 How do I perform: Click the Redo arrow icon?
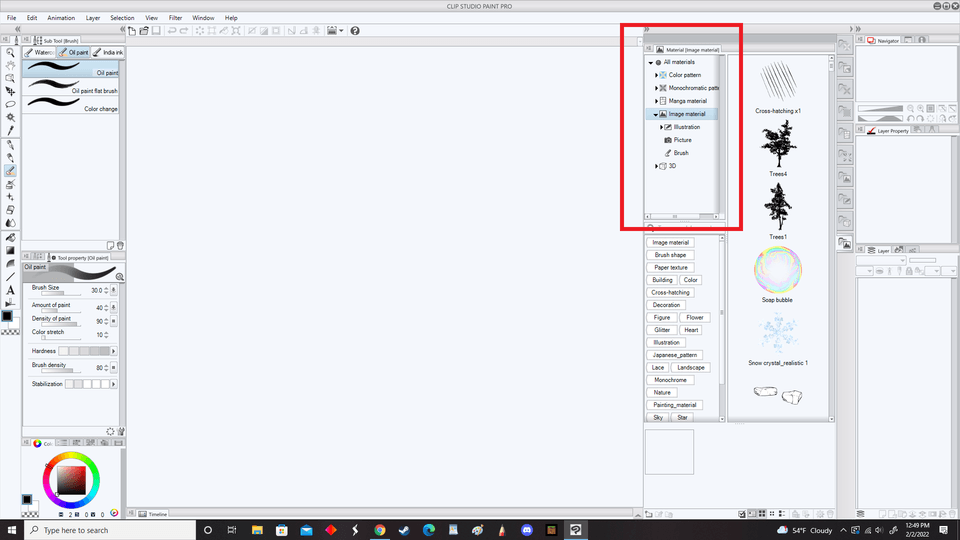(x=184, y=31)
